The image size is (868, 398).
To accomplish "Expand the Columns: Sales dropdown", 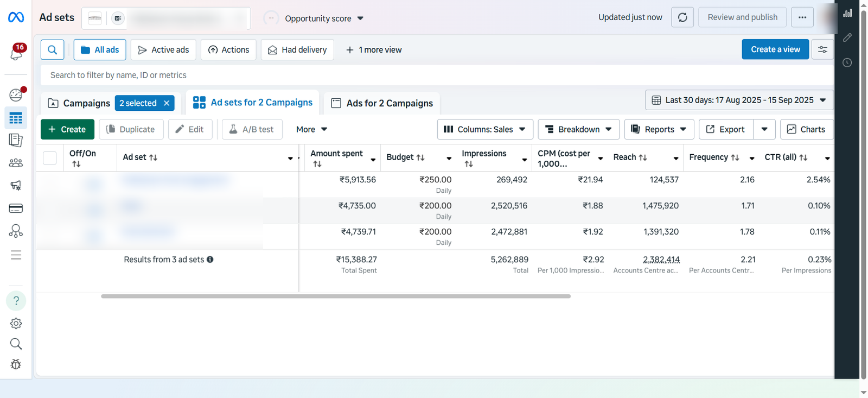I will tap(485, 129).
